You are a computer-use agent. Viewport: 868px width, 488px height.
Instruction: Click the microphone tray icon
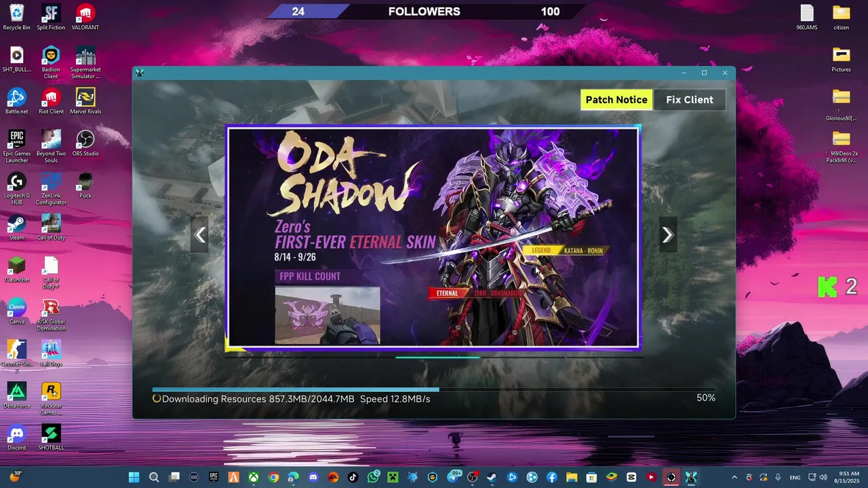click(x=778, y=477)
